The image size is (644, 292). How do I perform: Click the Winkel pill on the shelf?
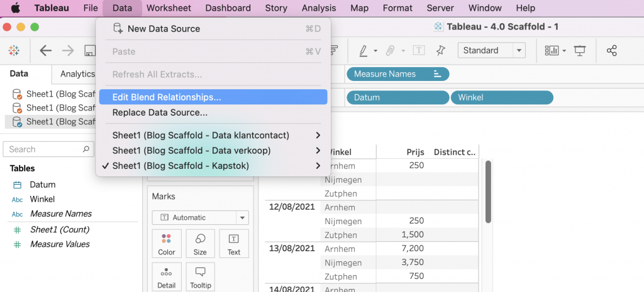tap(501, 97)
